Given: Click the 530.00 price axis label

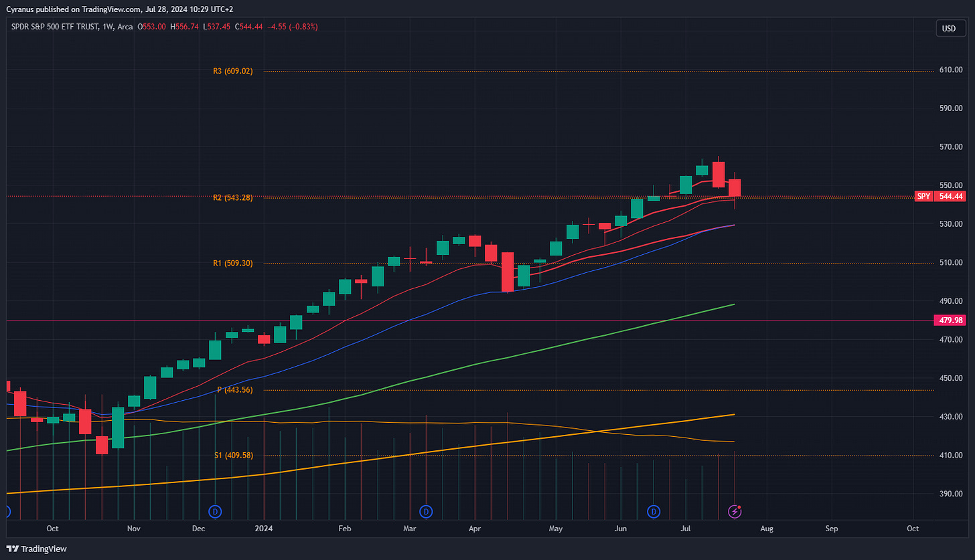Looking at the screenshot, I should 952,224.
